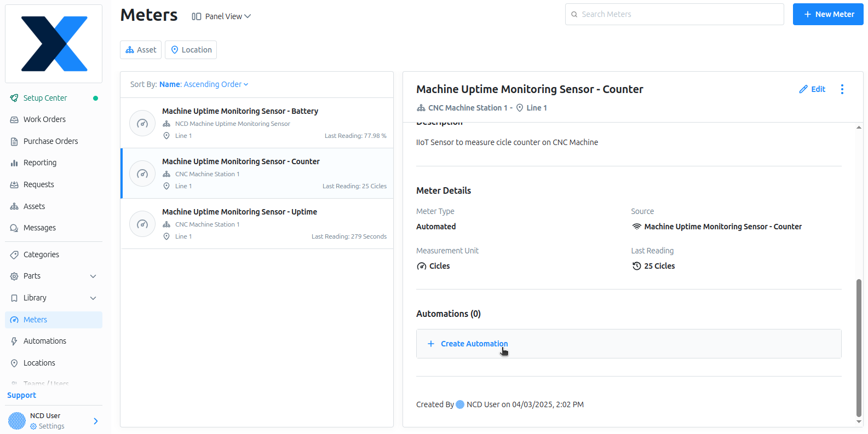The height and width of the screenshot is (434, 868).
Task: Click the Search Meters field
Action: [x=675, y=14]
